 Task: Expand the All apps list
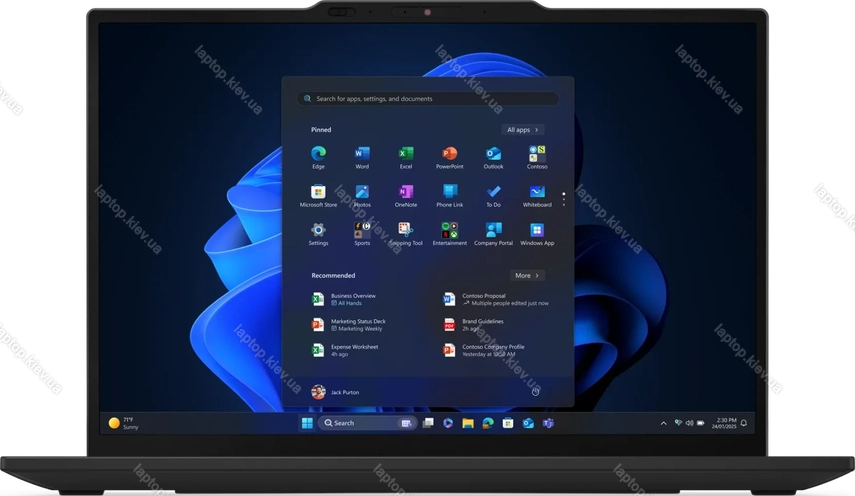[522, 130]
